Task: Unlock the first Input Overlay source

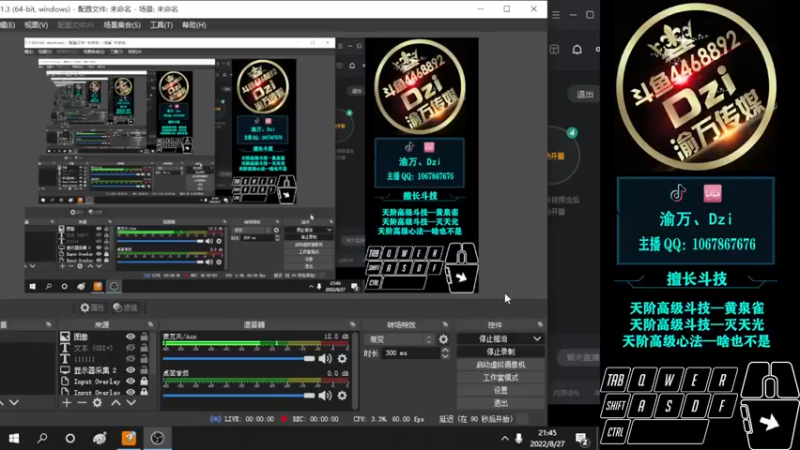Action: (144, 381)
